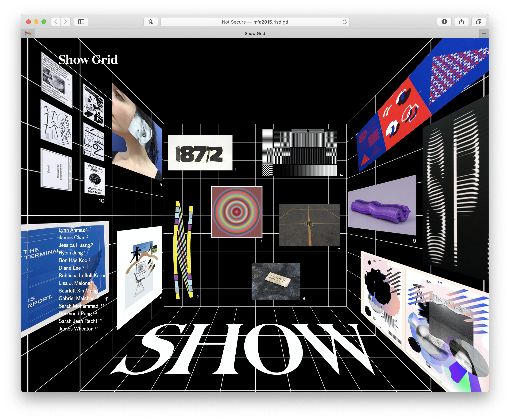This screenshot has height=420, width=510.
Task: Open the black-and-white stripe pattern artwork
Action: 299,153
